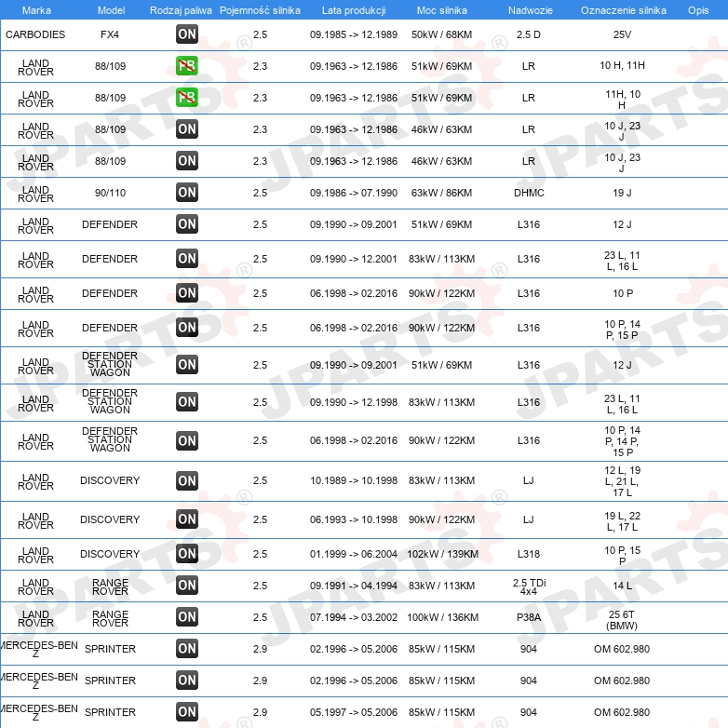The width and height of the screenshot is (728, 728).
Task: Click the ON icon for Defender Station Wagon 51kW
Action: pyautogui.click(x=186, y=364)
